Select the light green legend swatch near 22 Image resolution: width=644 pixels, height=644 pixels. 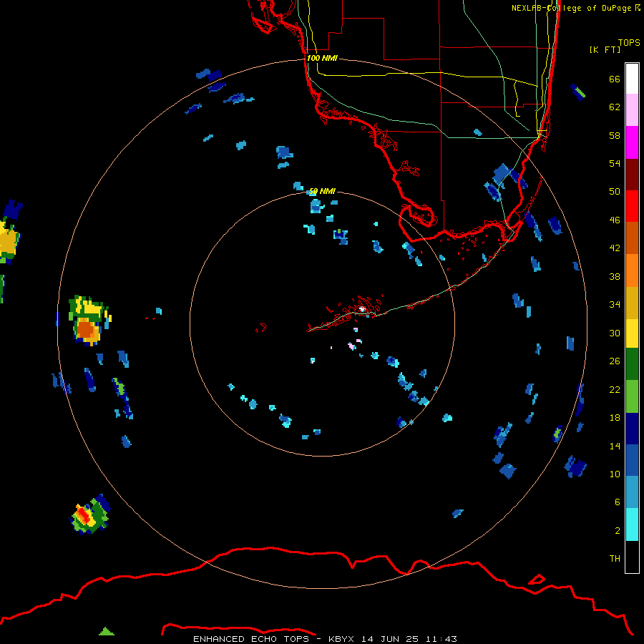click(x=632, y=396)
